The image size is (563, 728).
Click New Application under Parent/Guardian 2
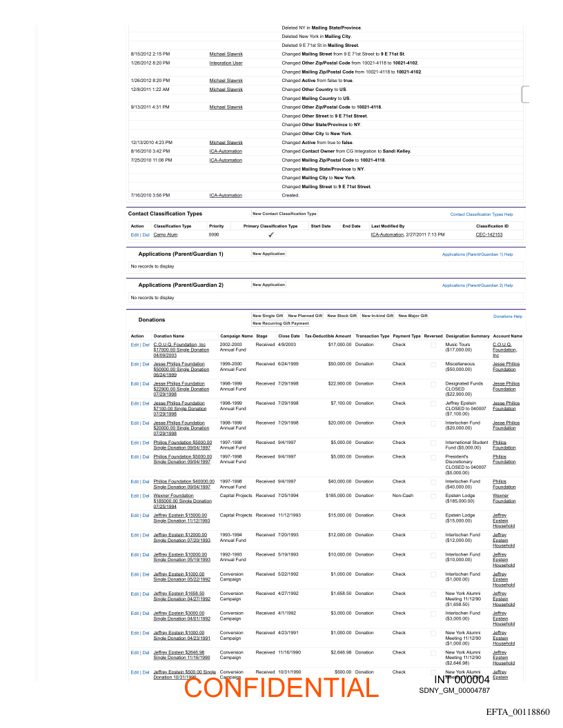pos(268,284)
